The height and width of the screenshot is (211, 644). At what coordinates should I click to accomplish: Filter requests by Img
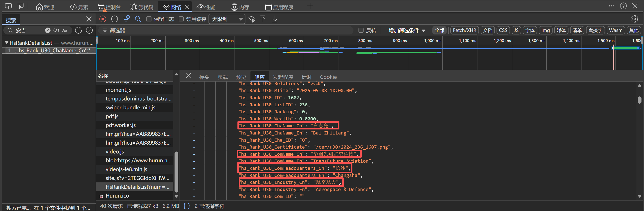(x=545, y=30)
